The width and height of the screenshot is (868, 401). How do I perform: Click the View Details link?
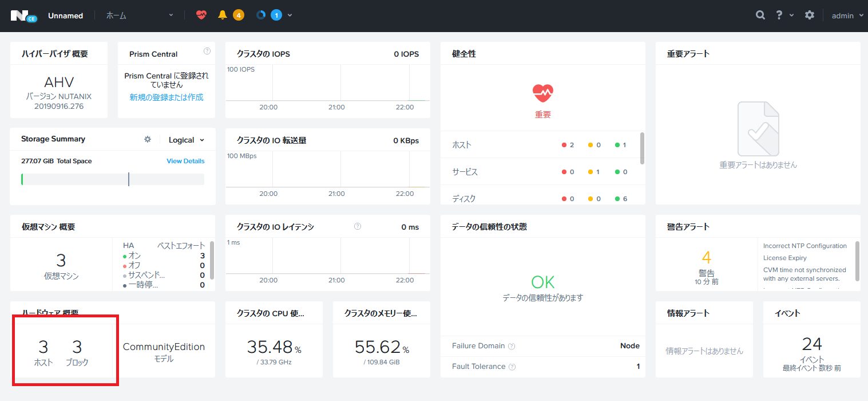click(185, 161)
